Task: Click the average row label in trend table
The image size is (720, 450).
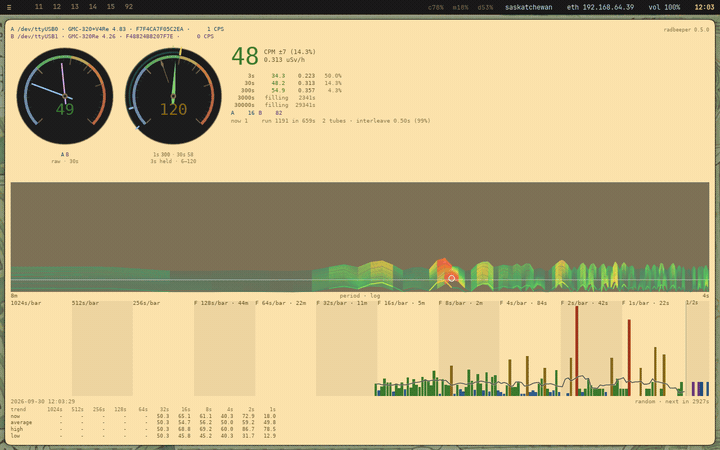Action: tap(21, 422)
